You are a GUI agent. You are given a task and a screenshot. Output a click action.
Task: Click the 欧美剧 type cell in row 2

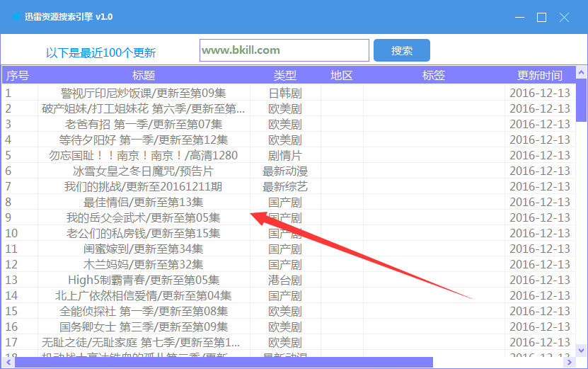coord(285,109)
